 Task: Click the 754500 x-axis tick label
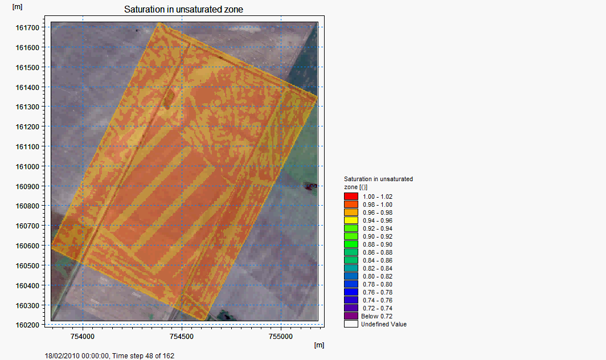pos(182,336)
